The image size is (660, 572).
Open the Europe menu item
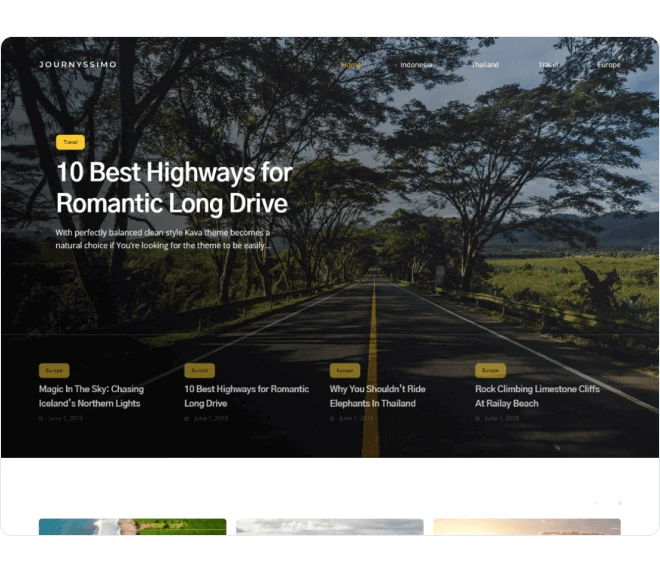pyautogui.click(x=609, y=65)
